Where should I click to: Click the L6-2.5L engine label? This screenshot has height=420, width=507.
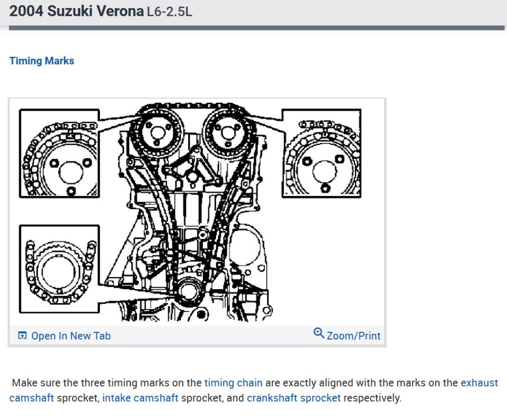(x=169, y=12)
